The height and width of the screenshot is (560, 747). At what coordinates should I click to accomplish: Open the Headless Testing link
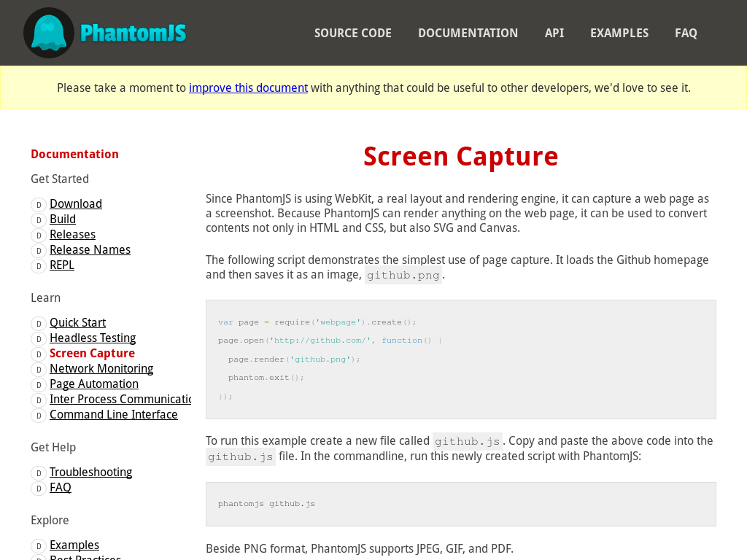pyautogui.click(x=93, y=338)
